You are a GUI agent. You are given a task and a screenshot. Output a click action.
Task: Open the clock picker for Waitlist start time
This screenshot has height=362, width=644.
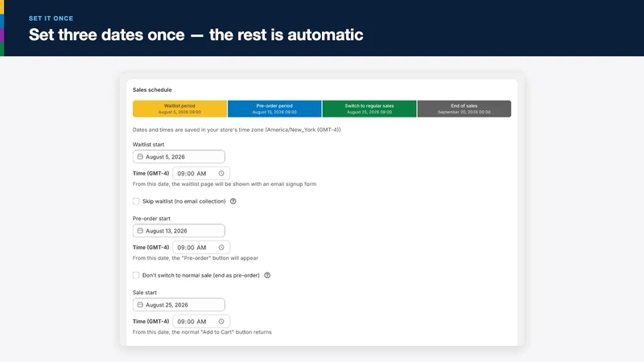pos(221,174)
